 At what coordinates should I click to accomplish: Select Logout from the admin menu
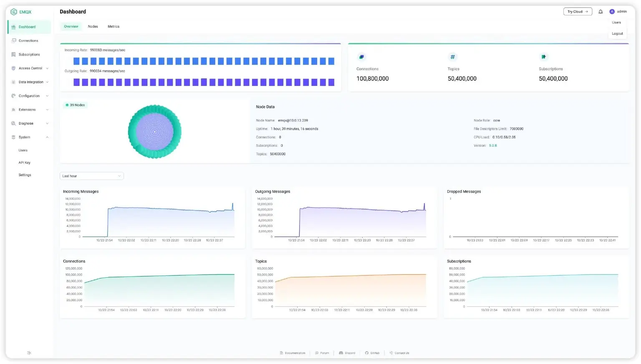point(617,34)
